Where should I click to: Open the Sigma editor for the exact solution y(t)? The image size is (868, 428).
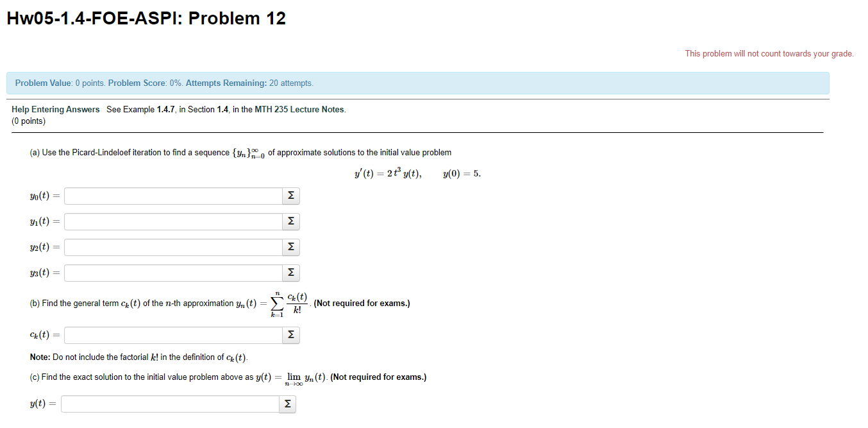pyautogui.click(x=287, y=404)
